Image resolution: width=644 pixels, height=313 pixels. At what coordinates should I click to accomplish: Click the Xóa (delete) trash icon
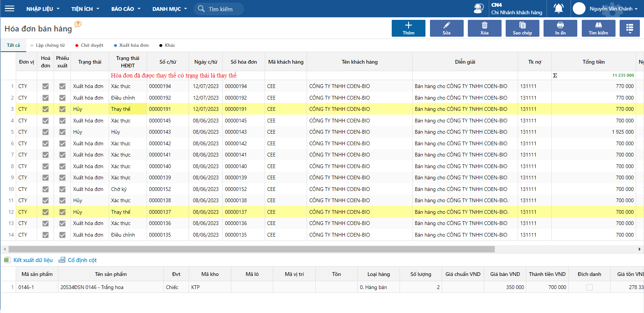(484, 25)
